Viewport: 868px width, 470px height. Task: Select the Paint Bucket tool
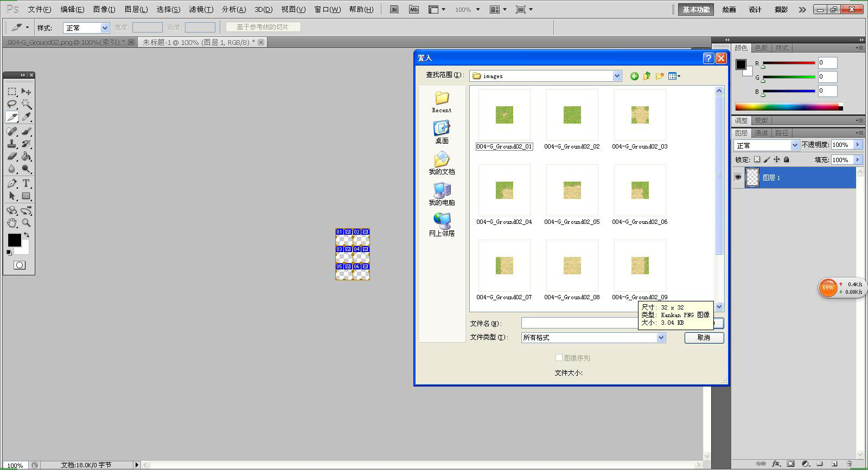pos(26,156)
